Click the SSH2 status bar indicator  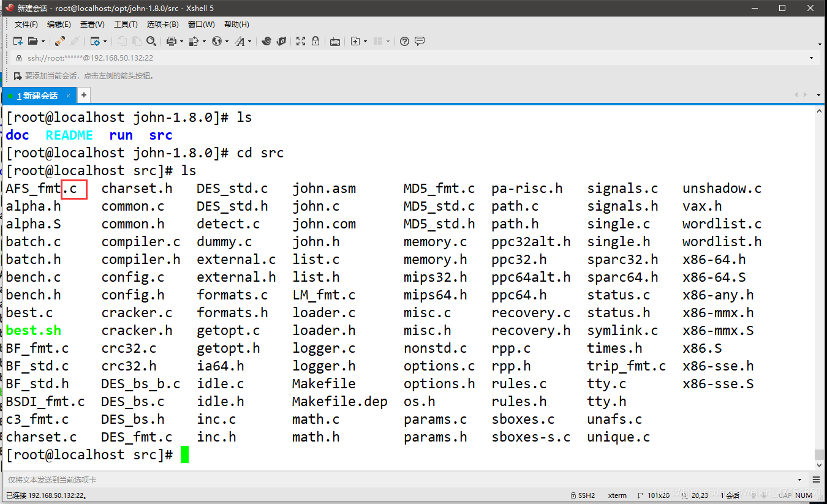pyautogui.click(x=582, y=495)
